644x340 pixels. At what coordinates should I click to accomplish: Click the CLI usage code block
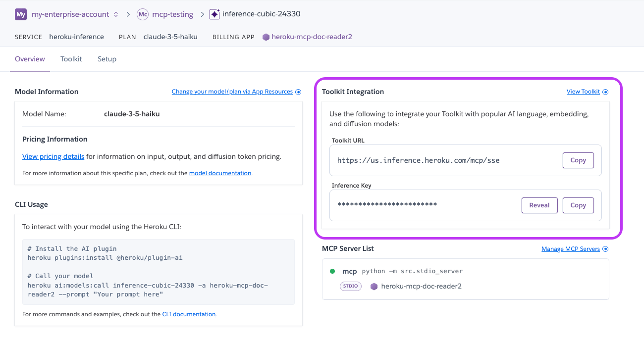coord(159,272)
